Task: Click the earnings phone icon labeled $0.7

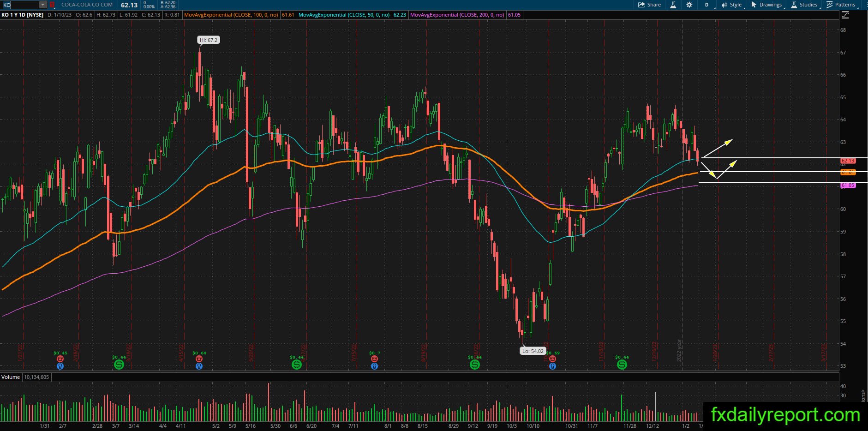Action: [374, 359]
